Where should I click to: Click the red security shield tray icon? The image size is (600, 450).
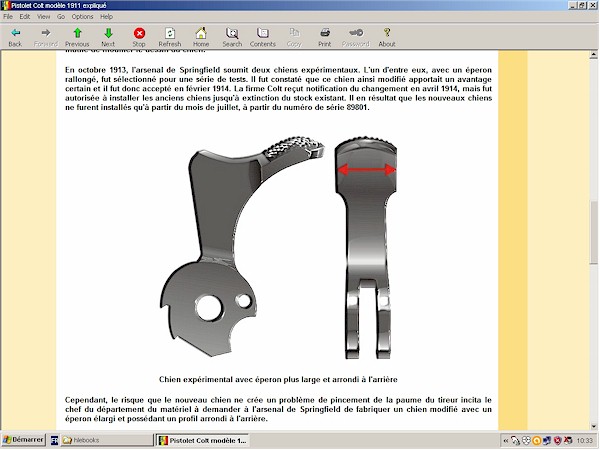pos(558,441)
